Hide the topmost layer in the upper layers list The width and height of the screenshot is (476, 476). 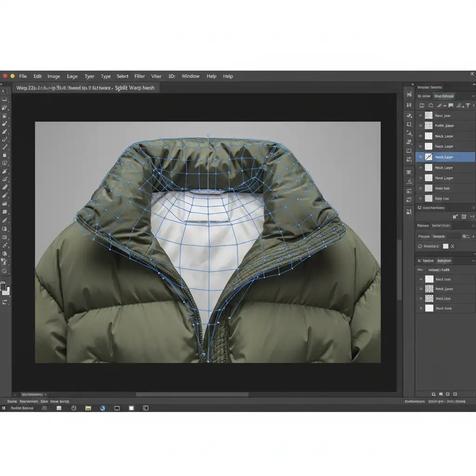(421, 115)
